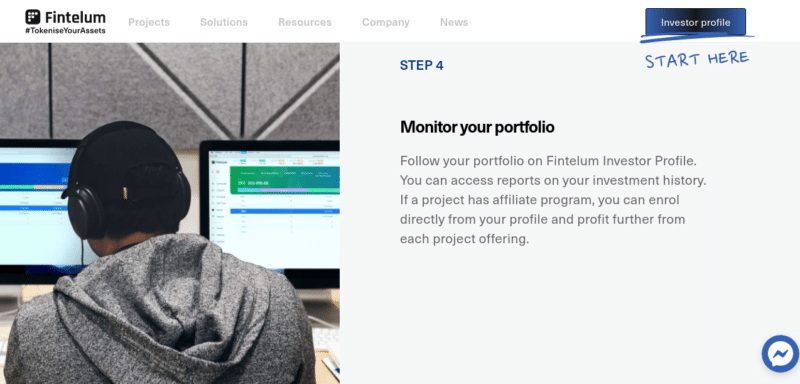The height and width of the screenshot is (384, 800).
Task: Open the Solutions menu
Action: (x=224, y=22)
